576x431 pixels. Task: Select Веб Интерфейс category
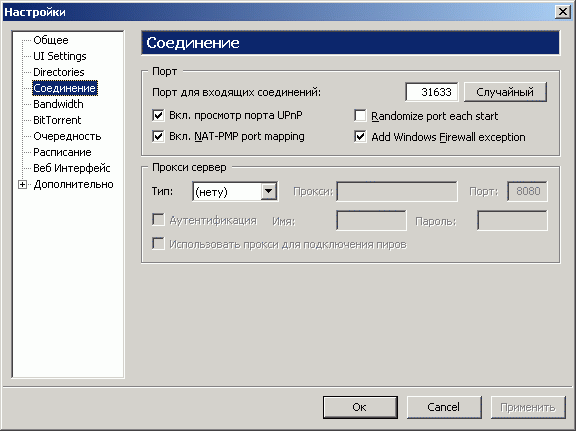pyautogui.click(x=72, y=168)
